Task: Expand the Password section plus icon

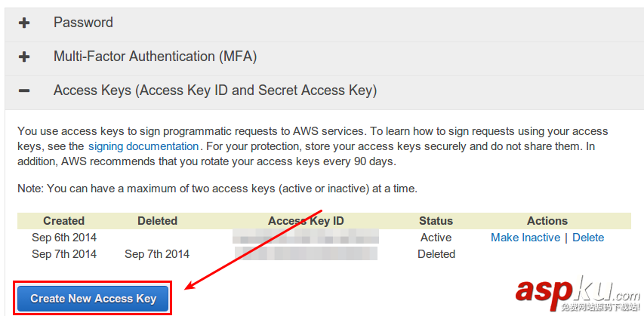Action: tap(24, 23)
